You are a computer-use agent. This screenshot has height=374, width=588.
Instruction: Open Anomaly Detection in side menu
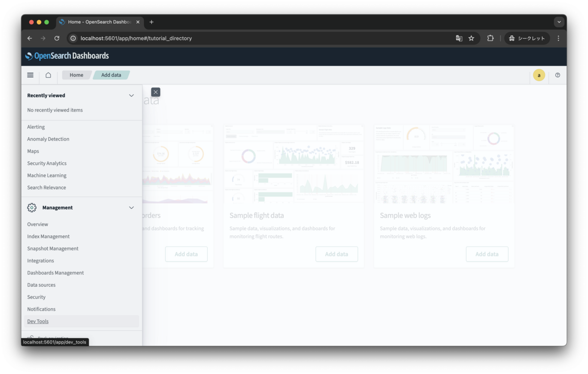(x=48, y=139)
